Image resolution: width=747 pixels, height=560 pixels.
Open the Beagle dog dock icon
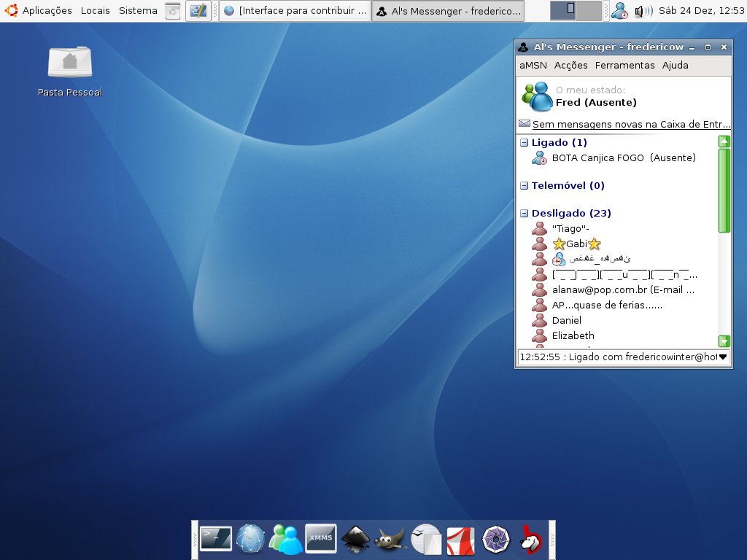[530, 540]
